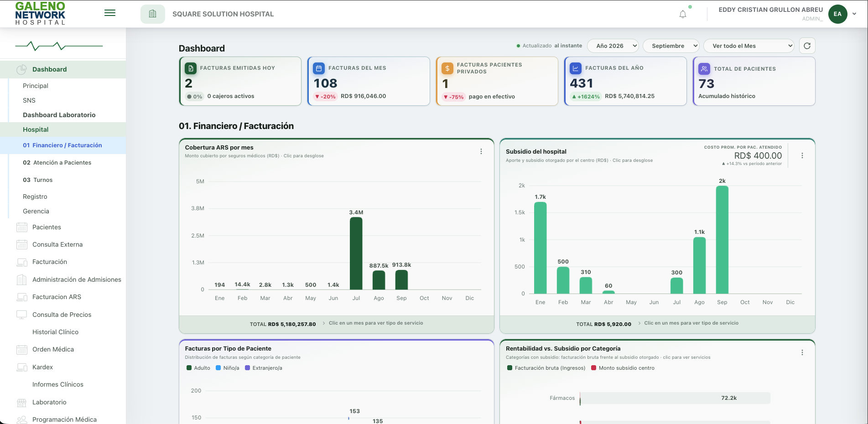This screenshot has height=424, width=868.
Task: Open Facturacion ARS in the sidebar
Action: (x=57, y=297)
